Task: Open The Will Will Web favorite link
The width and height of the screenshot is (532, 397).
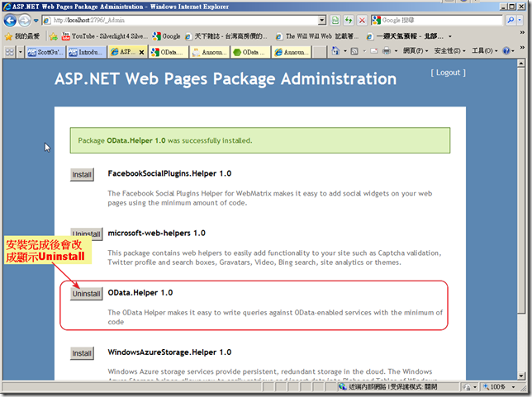Action: click(x=316, y=36)
